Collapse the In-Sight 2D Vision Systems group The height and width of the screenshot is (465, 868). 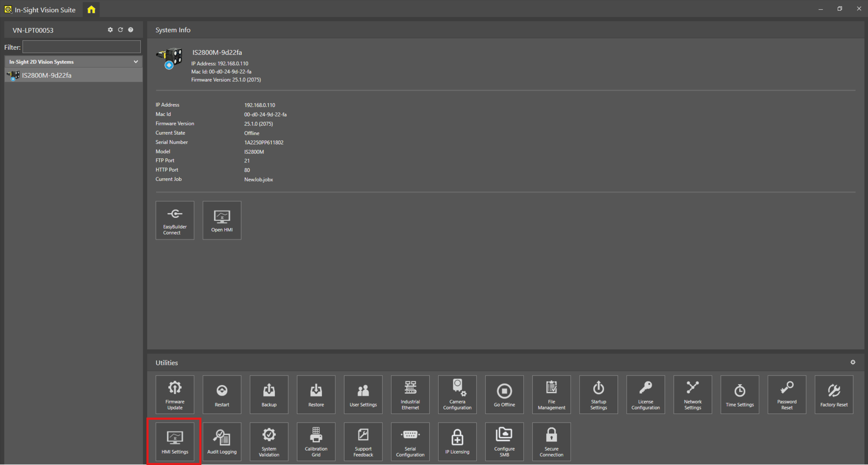pyautogui.click(x=136, y=62)
